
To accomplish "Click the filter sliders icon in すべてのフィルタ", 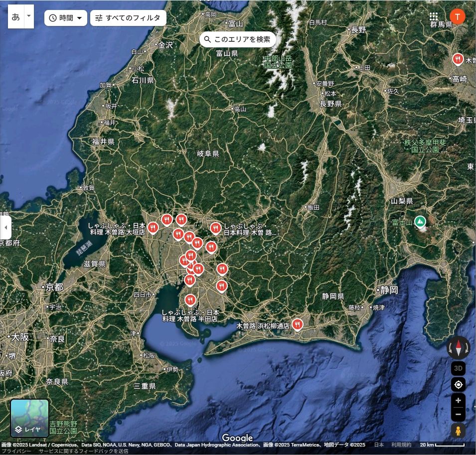I will [x=99, y=18].
